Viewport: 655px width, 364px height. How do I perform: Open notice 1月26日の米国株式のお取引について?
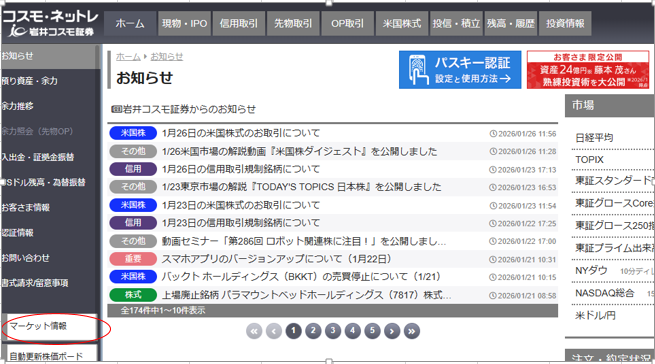pos(241,133)
